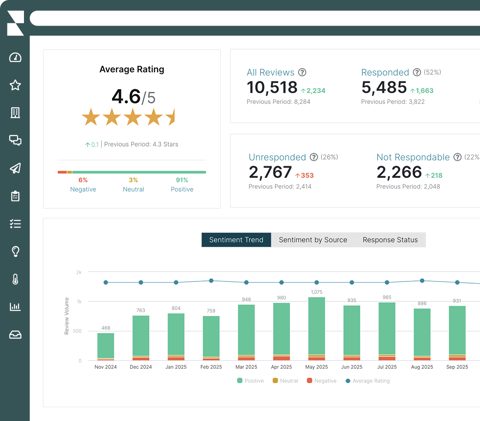Open the paper plane campaigns icon

tap(15, 168)
